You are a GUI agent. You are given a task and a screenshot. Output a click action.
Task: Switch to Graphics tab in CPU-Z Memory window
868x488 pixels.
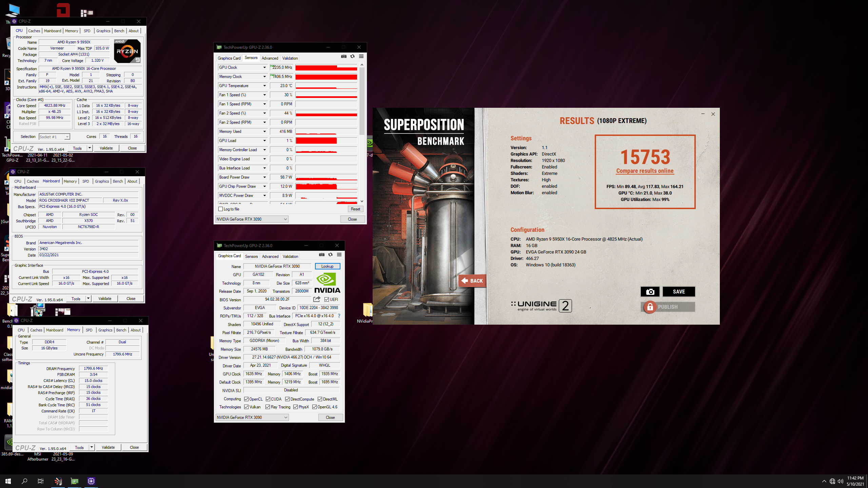[x=105, y=330]
